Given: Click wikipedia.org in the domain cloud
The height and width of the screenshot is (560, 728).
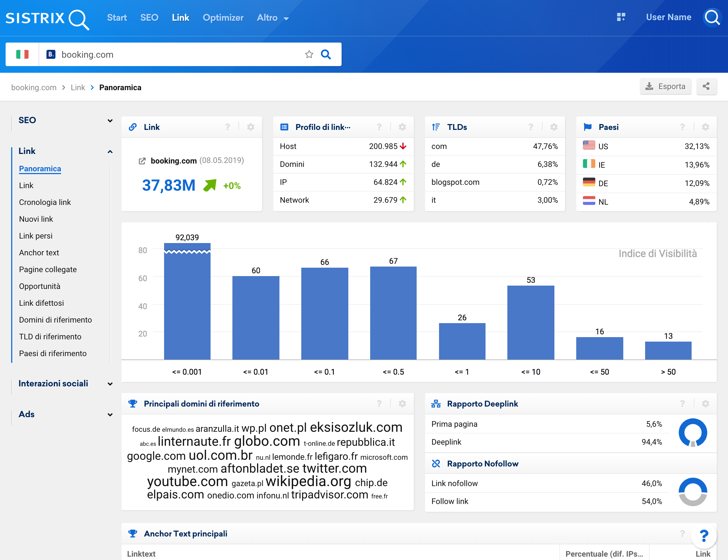Looking at the screenshot, I should coord(308,481).
